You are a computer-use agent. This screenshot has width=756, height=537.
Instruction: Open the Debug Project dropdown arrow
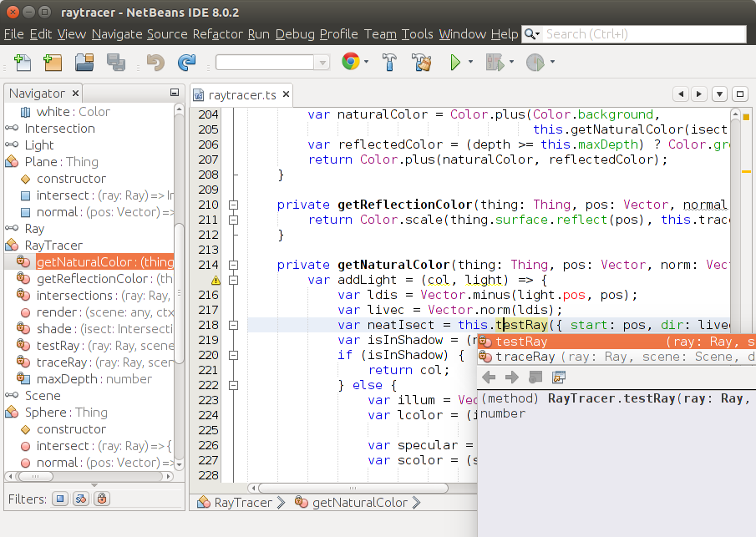pos(511,62)
